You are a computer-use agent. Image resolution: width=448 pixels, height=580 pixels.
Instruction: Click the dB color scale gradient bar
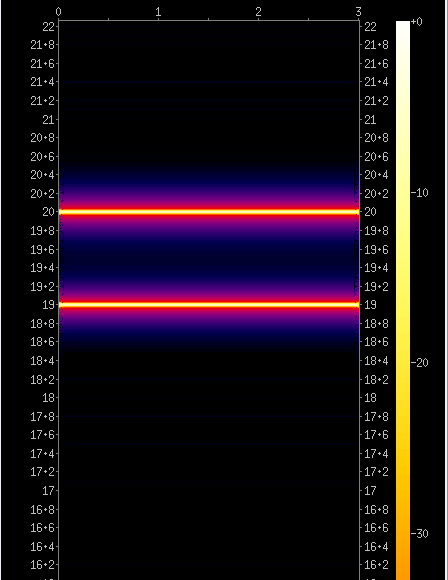[x=403, y=300]
